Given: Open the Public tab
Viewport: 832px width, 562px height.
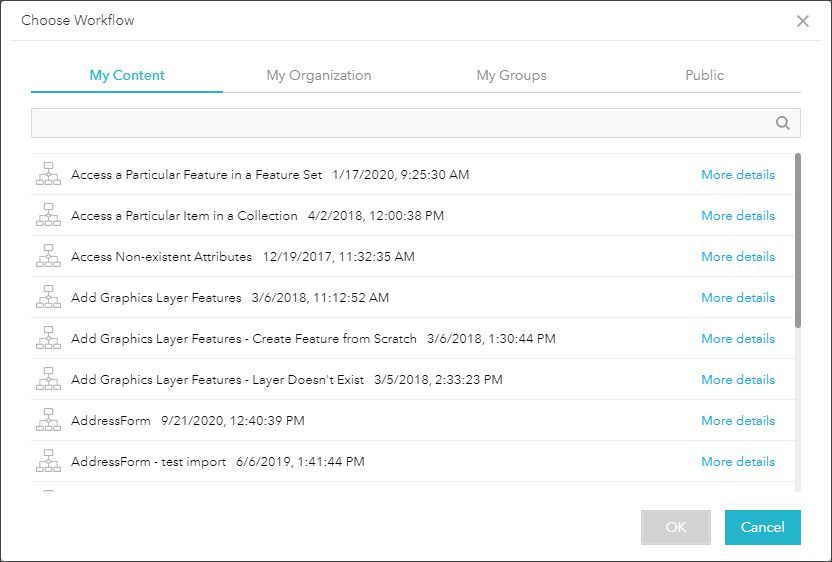Looking at the screenshot, I should [x=705, y=75].
